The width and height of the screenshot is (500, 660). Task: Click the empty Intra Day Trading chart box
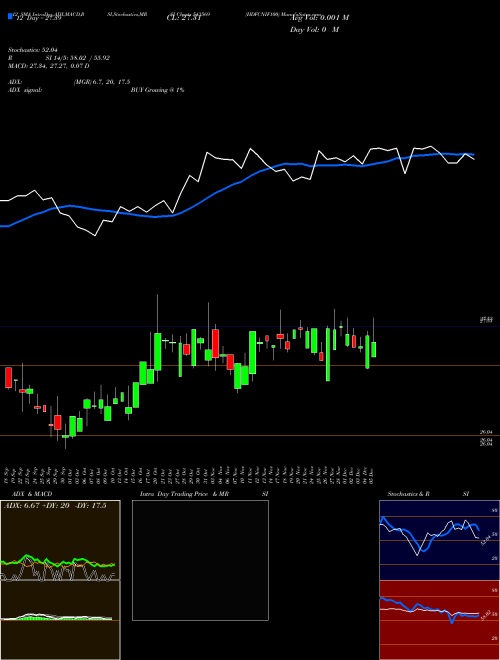click(x=200, y=560)
